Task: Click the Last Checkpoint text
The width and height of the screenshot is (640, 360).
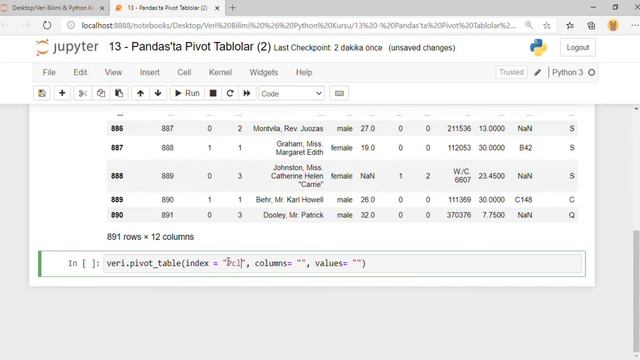Action: (328, 48)
